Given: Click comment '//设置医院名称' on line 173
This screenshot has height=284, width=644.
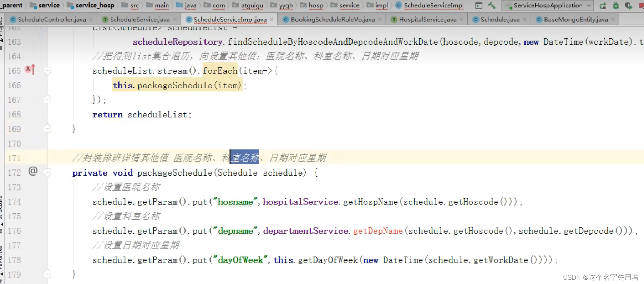Looking at the screenshot, I should (126, 187).
